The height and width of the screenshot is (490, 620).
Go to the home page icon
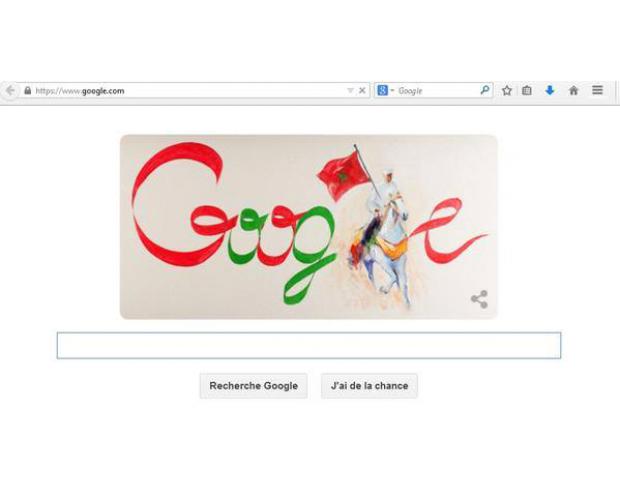coord(573,91)
